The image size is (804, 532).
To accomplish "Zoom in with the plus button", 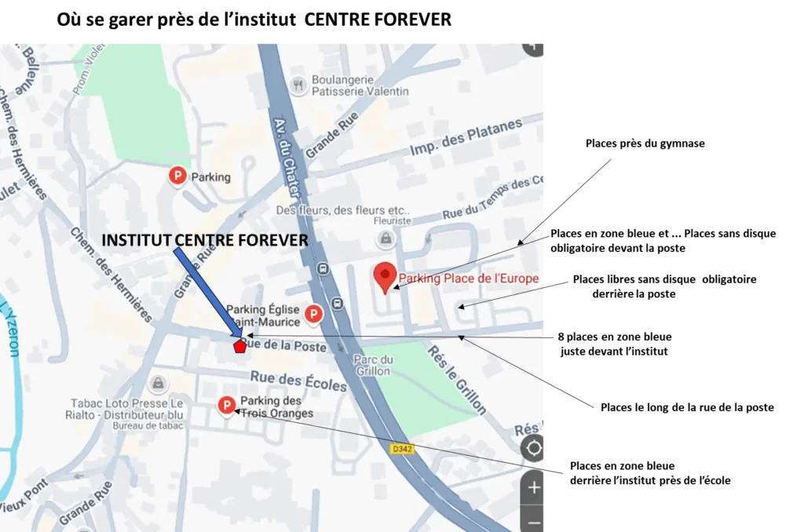I will tap(533, 487).
